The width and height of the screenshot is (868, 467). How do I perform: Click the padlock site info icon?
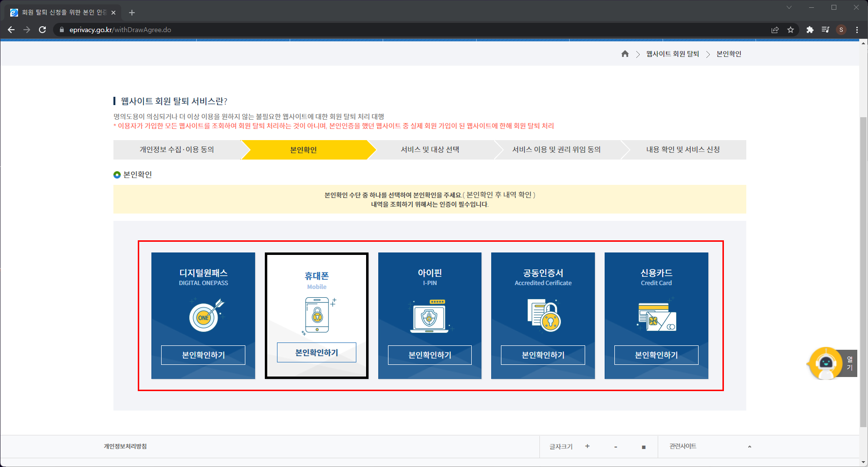pos(62,30)
